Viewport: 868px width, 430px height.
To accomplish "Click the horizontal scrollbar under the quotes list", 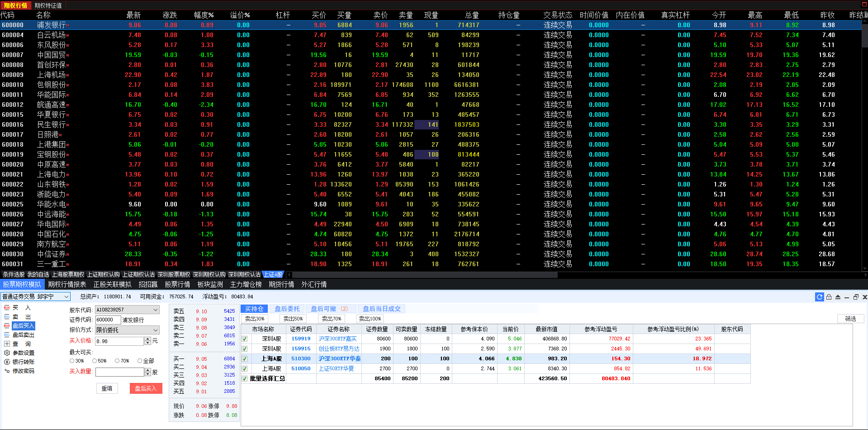I will click(x=574, y=274).
